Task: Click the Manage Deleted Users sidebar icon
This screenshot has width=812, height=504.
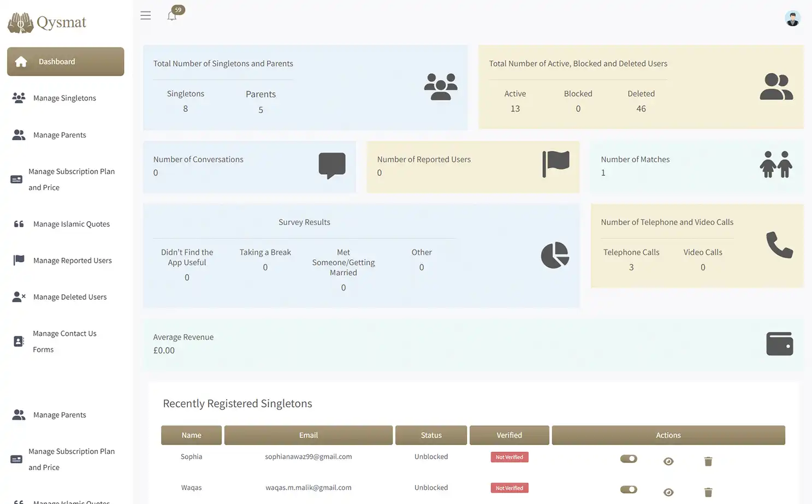Action: 19,297
